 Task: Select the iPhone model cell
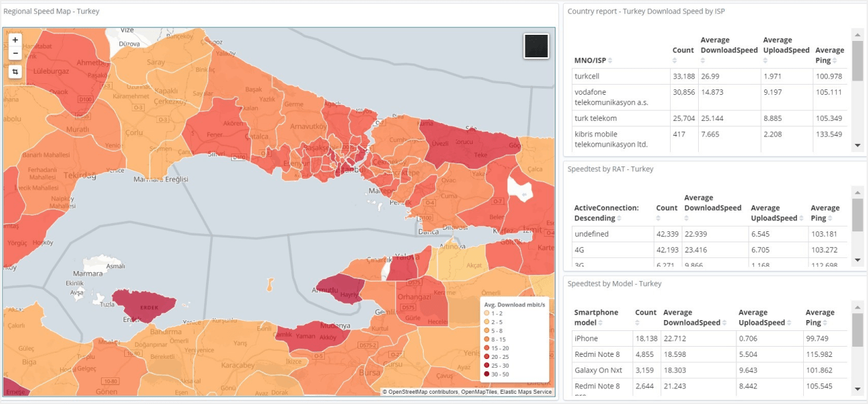pyautogui.click(x=602, y=338)
